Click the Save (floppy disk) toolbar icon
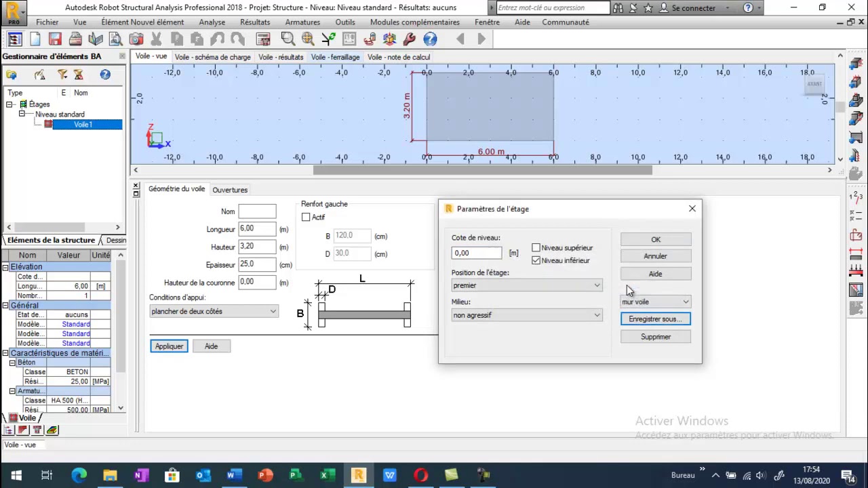The image size is (868, 488). pos(55,39)
